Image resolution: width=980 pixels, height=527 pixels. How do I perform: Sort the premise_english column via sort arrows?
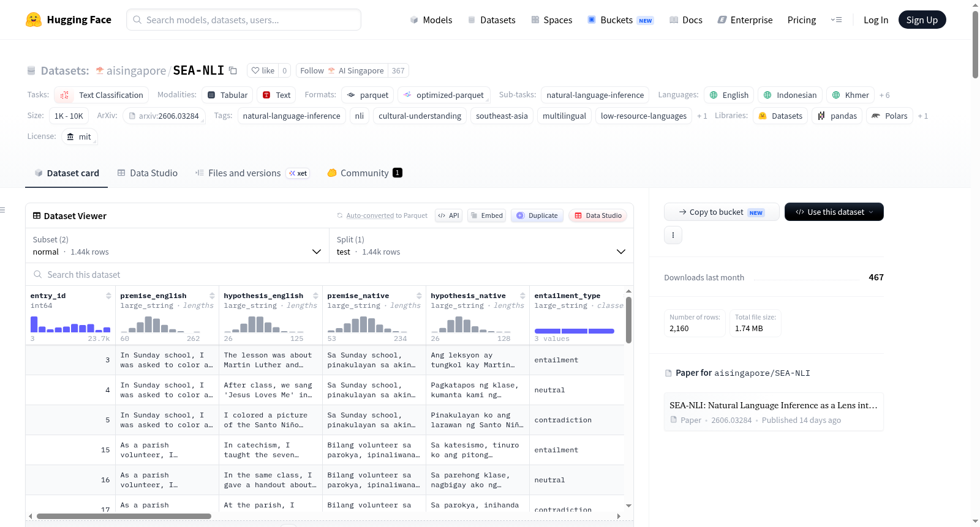(212, 296)
